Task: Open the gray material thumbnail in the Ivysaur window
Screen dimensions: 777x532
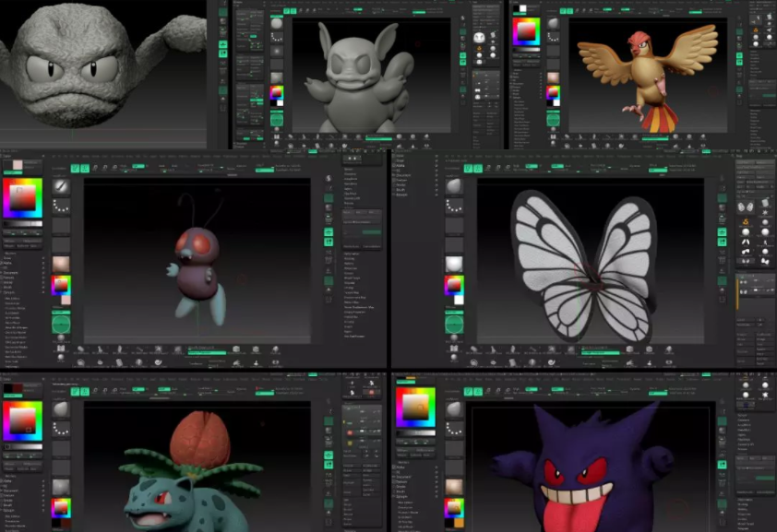Action: [x=61, y=487]
